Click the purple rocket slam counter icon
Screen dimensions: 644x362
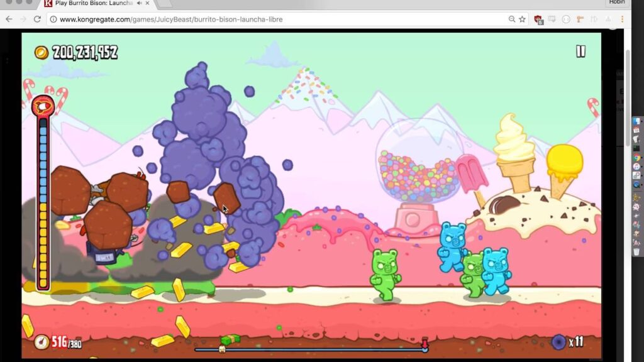(x=558, y=342)
